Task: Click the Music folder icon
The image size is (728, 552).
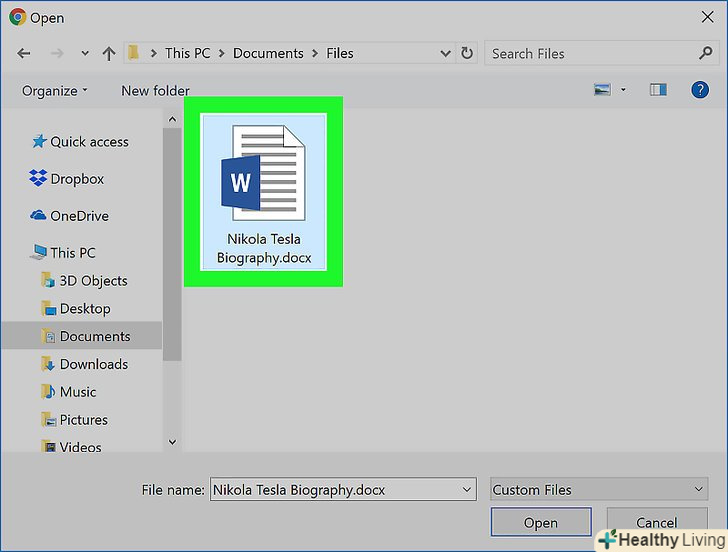Action: coord(48,392)
